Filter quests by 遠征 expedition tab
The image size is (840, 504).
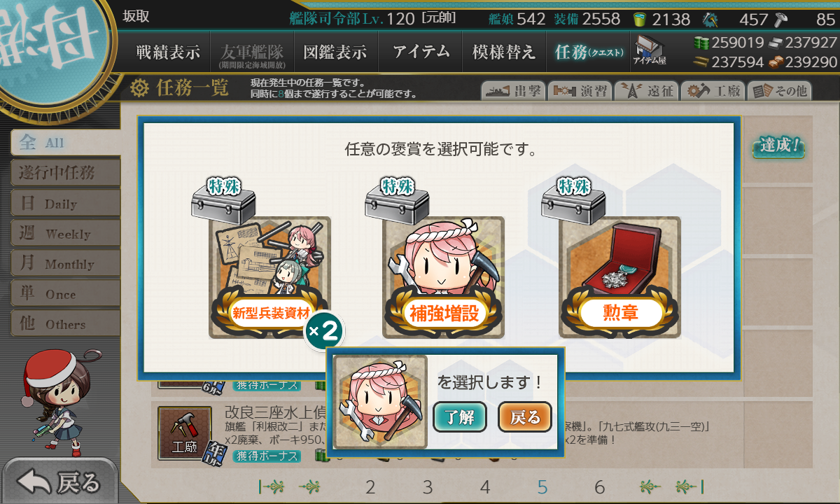coord(646,90)
